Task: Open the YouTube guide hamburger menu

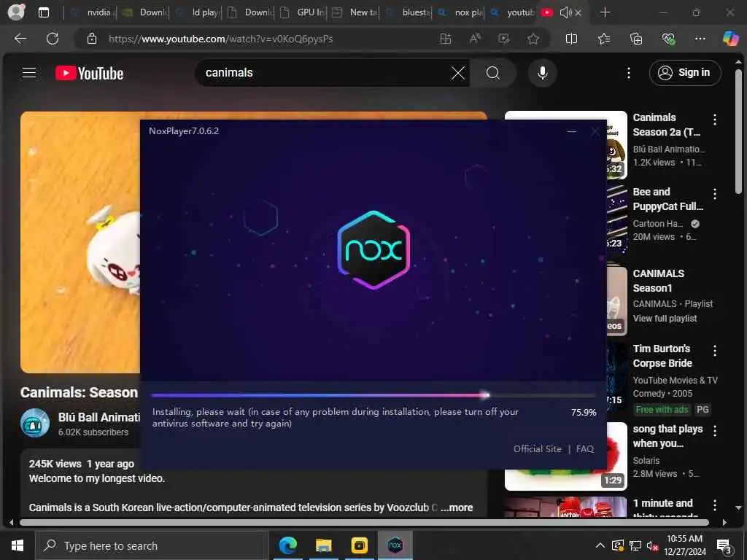Action: pyautogui.click(x=29, y=73)
